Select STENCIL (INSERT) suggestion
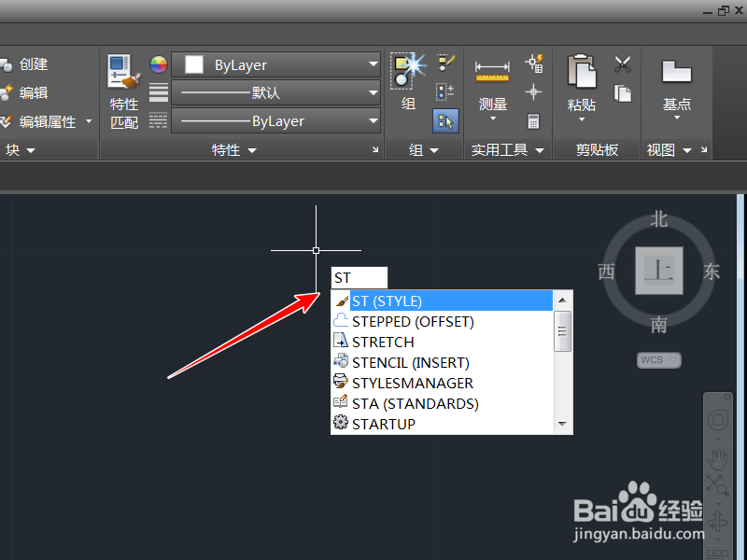Screen dimensions: 747x560 [x=443, y=362]
